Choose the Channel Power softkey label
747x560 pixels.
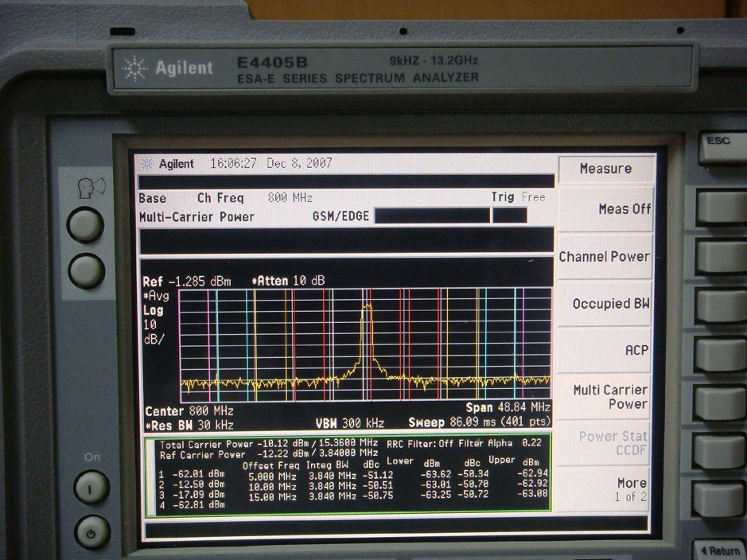604,257
